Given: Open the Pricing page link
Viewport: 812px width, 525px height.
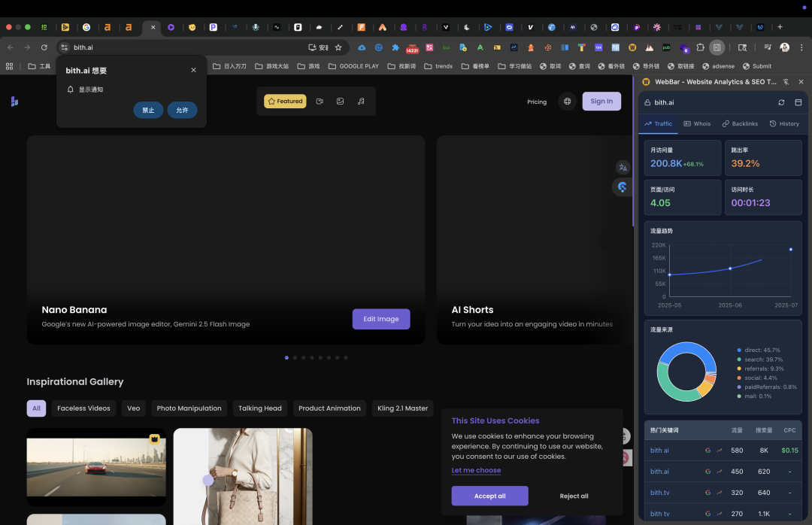Looking at the screenshot, I should coord(537,102).
